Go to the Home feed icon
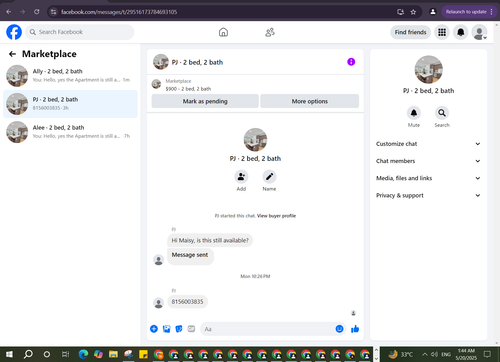 223,32
